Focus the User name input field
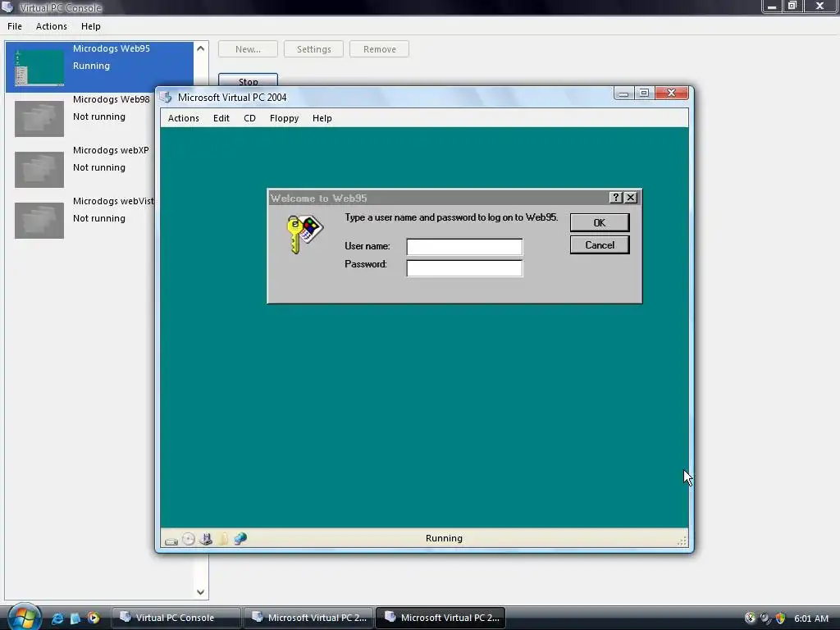Viewport: 840px width, 630px height. [464, 246]
